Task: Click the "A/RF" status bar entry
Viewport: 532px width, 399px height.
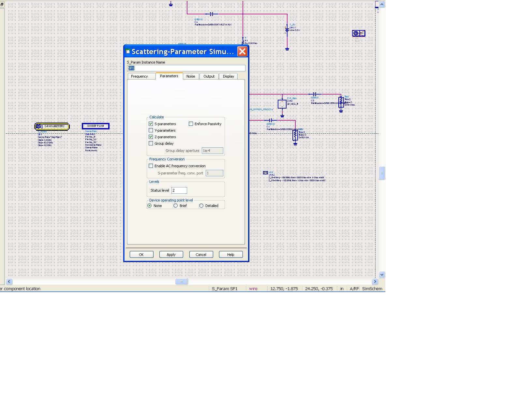Action: click(354, 289)
